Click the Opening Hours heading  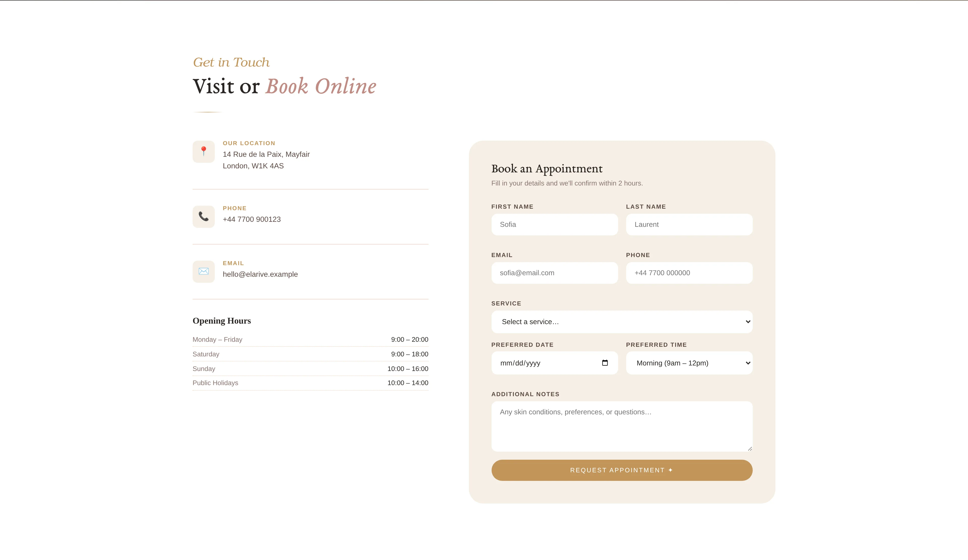[x=222, y=321]
